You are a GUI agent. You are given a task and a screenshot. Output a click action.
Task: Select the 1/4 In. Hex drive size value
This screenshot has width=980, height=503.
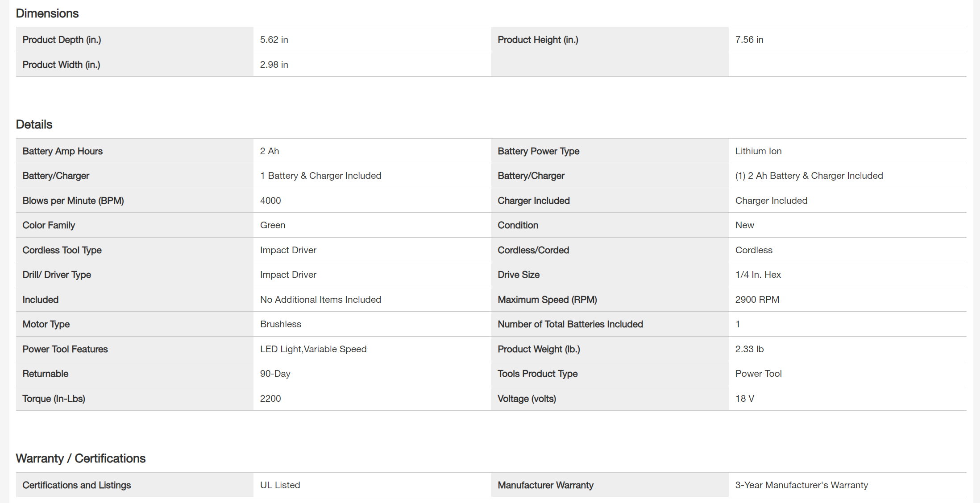(758, 275)
